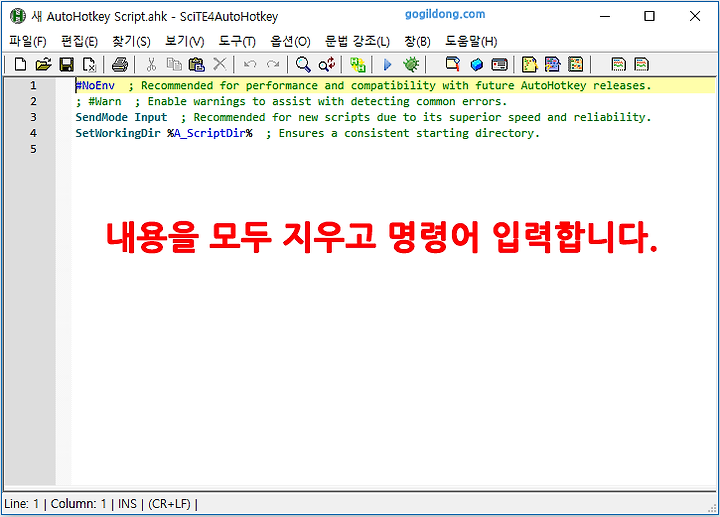Image resolution: width=720 pixels, height=517 pixels.
Task: Click the first yellow page toolbar icon
Action: pos(529,64)
